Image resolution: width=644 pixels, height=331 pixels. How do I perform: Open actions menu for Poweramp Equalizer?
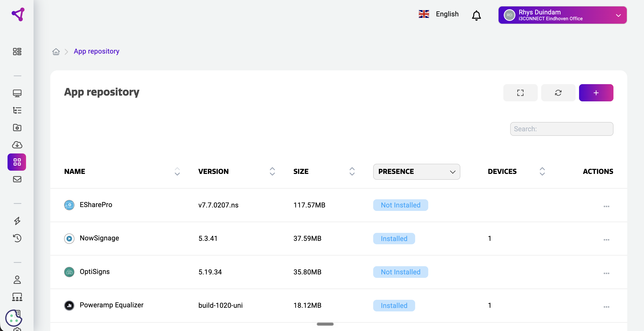pos(606,307)
